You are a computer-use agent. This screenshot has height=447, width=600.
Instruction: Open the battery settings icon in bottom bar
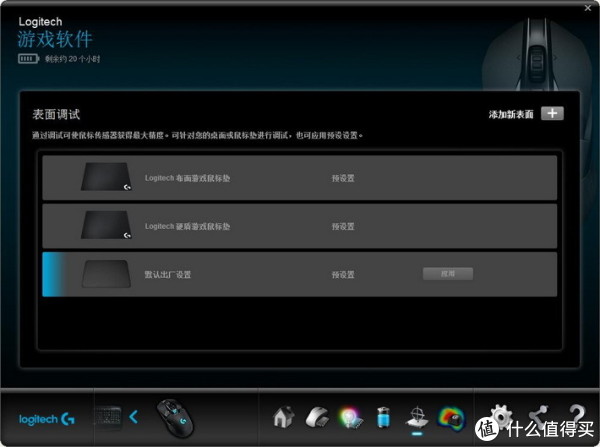383,417
